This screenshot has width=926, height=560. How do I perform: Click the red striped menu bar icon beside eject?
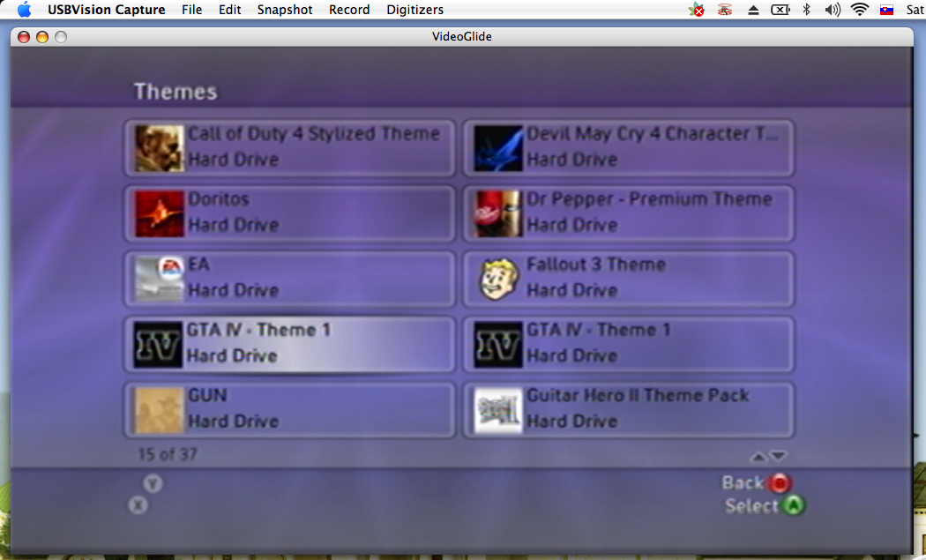pos(725,10)
